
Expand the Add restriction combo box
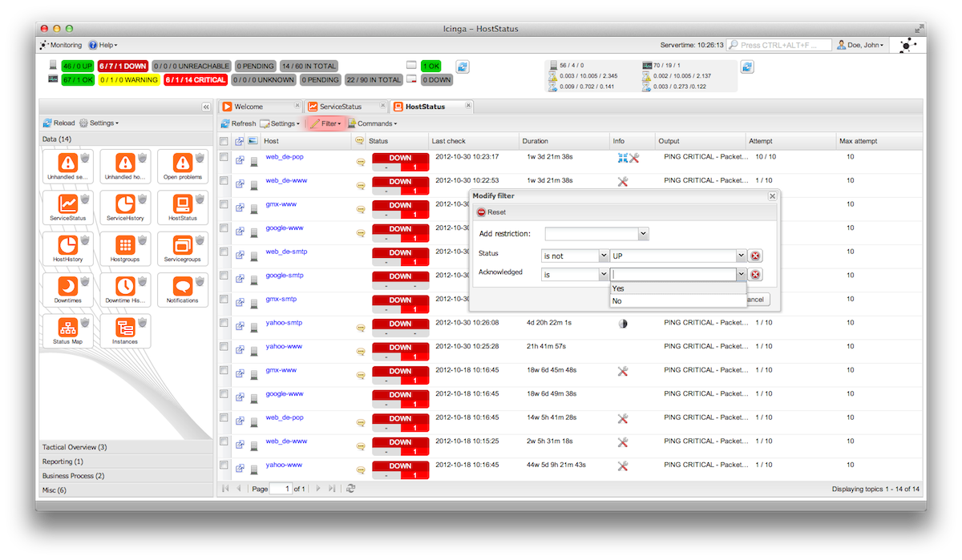[x=643, y=234]
